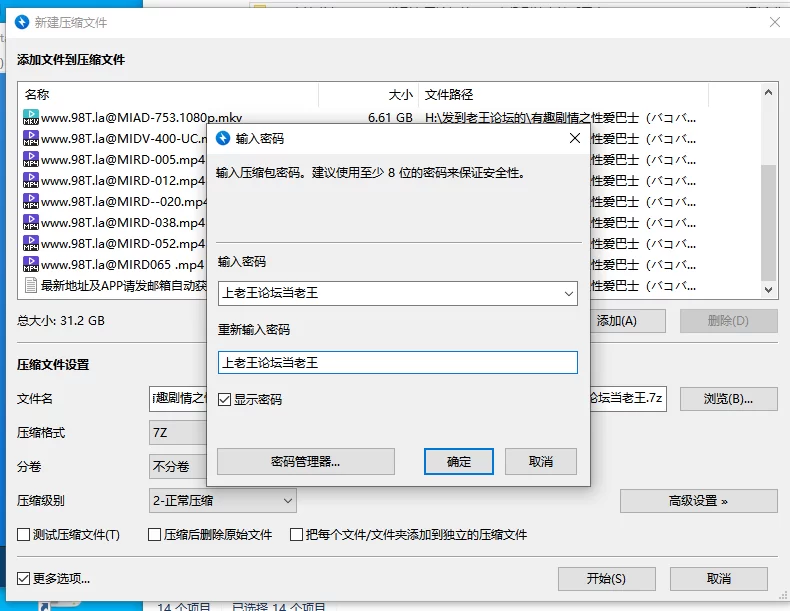Click the MP4 icon of MIRD-038 file
This screenshot has width=790, height=611.
click(31, 223)
